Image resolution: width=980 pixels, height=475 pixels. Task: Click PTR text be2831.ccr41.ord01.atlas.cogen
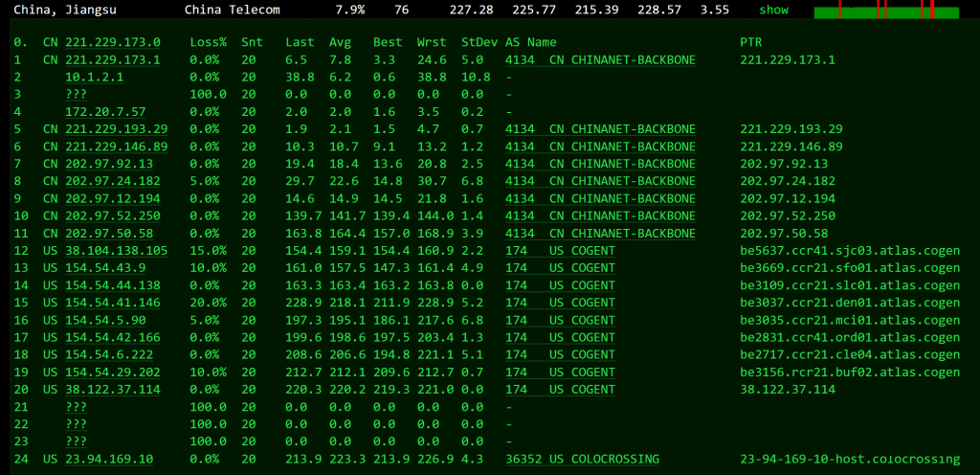tap(850, 337)
